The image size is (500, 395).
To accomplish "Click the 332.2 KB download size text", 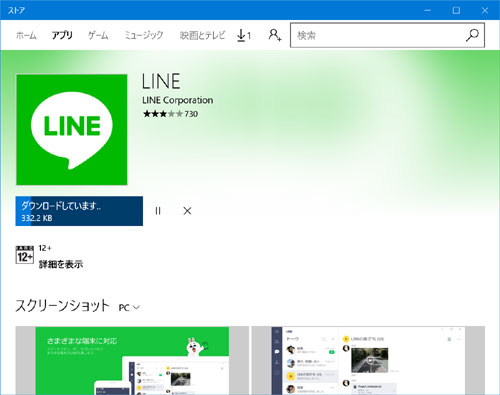I will [x=37, y=218].
